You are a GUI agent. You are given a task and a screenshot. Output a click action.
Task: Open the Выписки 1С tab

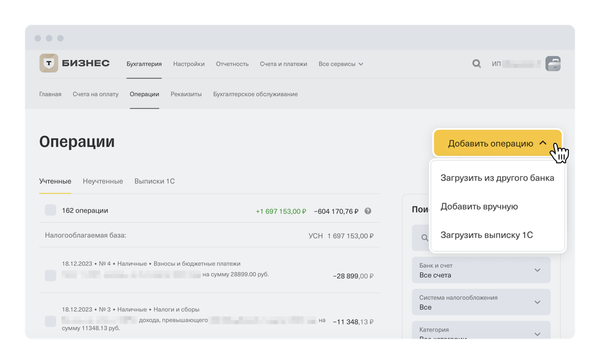pyautogui.click(x=154, y=181)
